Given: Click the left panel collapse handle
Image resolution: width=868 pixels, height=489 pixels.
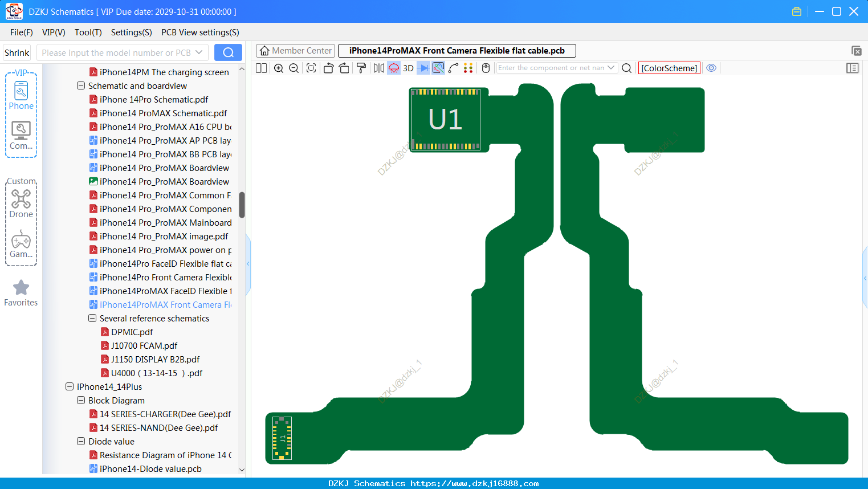Looking at the screenshot, I should (248, 264).
